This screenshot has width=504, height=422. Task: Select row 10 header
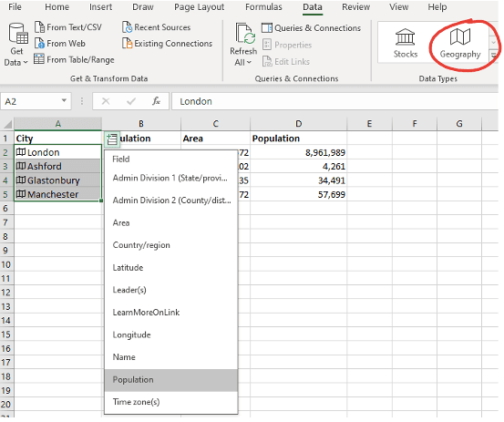point(6,264)
